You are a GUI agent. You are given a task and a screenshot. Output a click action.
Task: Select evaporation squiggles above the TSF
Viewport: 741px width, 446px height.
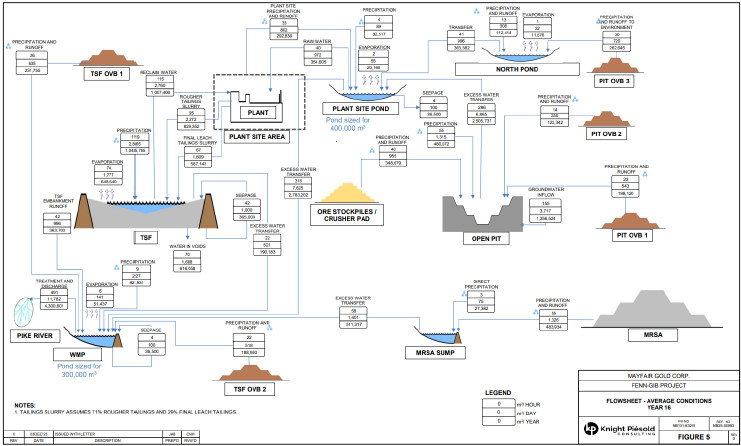pyautogui.click(x=106, y=193)
